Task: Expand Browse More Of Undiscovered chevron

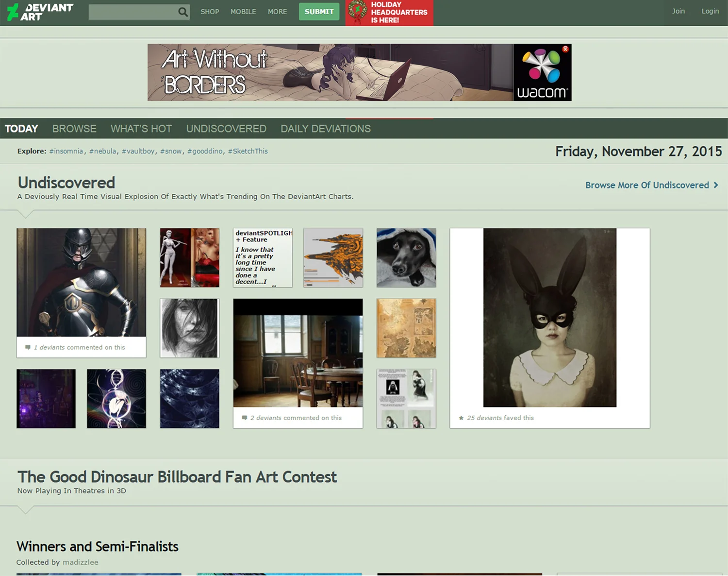Action: pos(716,185)
